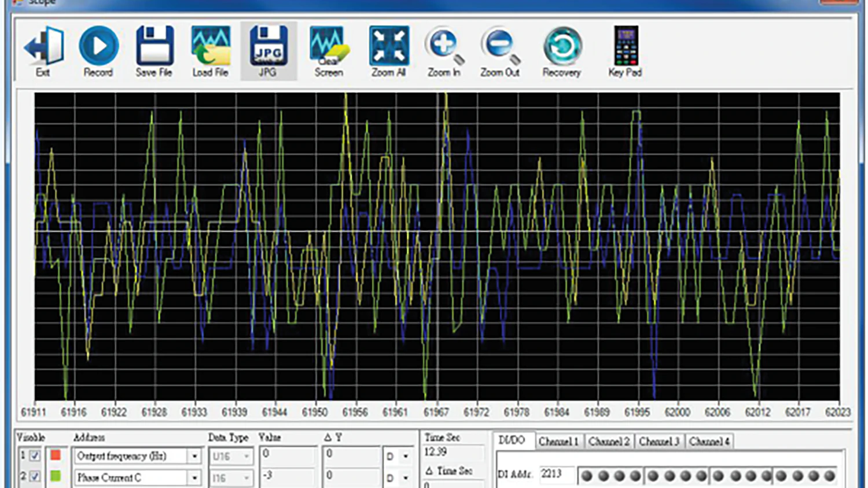This screenshot has width=868, height=488.
Task: Click the Zoom Out magnifier
Action: (x=500, y=45)
